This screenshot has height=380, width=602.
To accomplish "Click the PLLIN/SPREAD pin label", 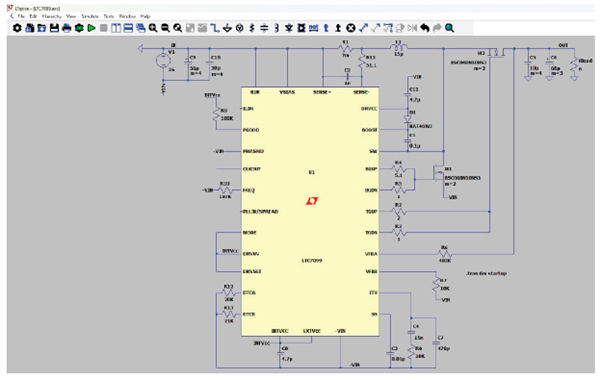I will 261,211.
